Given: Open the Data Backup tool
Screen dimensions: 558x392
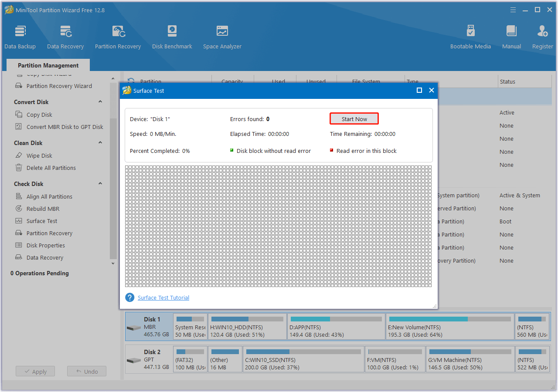Looking at the screenshot, I should (20, 37).
